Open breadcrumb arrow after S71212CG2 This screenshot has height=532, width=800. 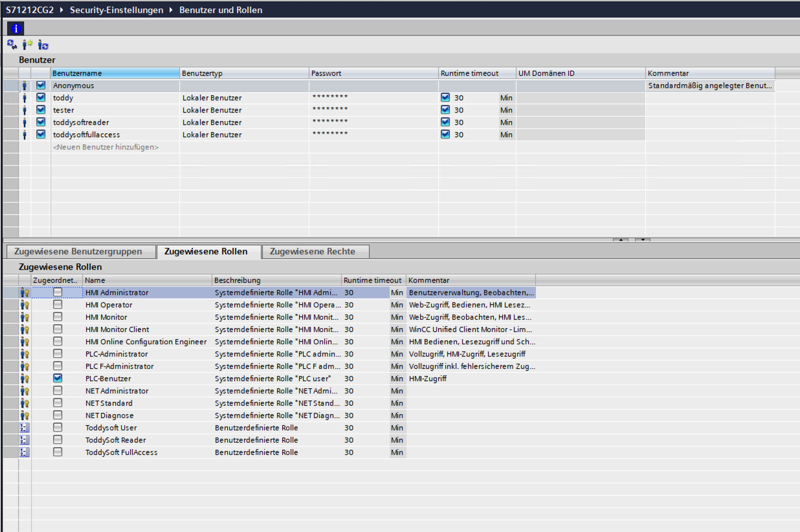pyautogui.click(x=61, y=10)
